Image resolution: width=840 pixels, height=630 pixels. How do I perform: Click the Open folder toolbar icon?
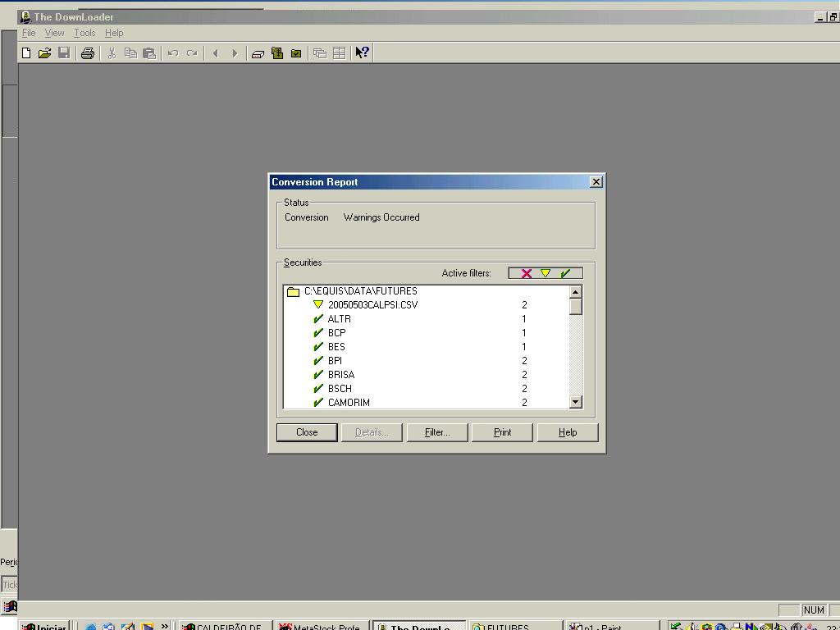44,53
